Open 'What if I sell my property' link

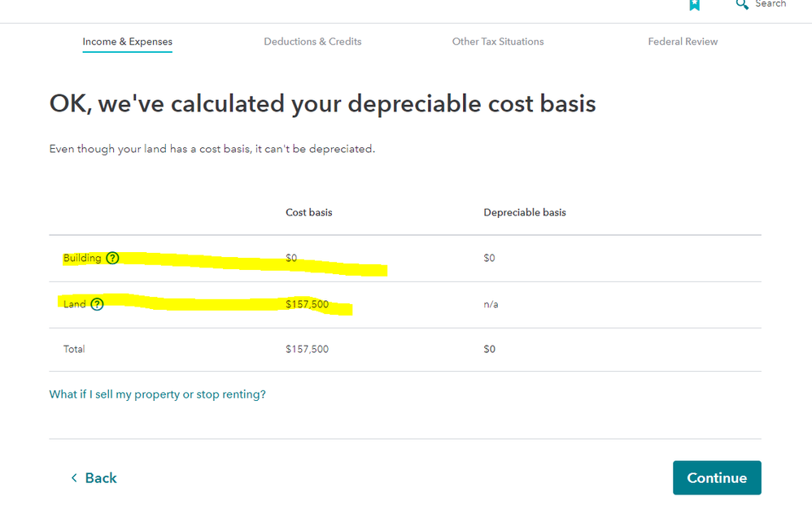[157, 394]
